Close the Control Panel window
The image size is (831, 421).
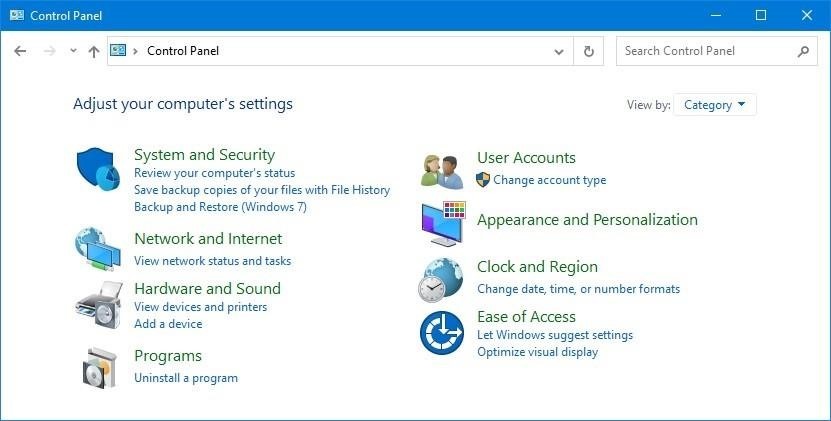(807, 15)
